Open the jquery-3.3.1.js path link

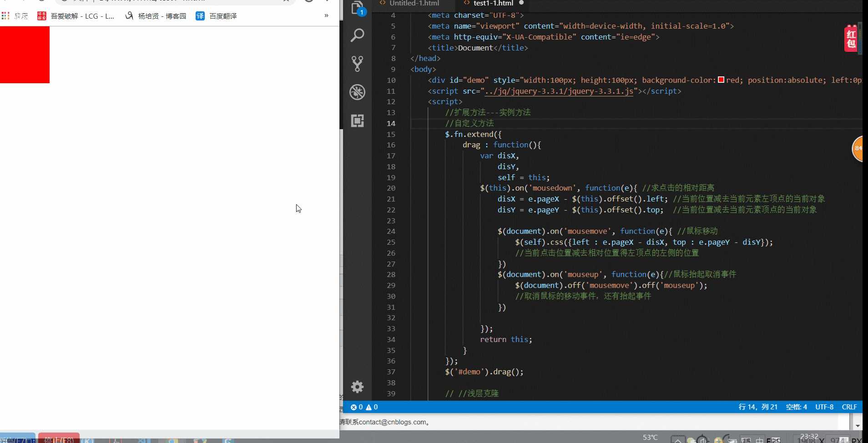(559, 91)
